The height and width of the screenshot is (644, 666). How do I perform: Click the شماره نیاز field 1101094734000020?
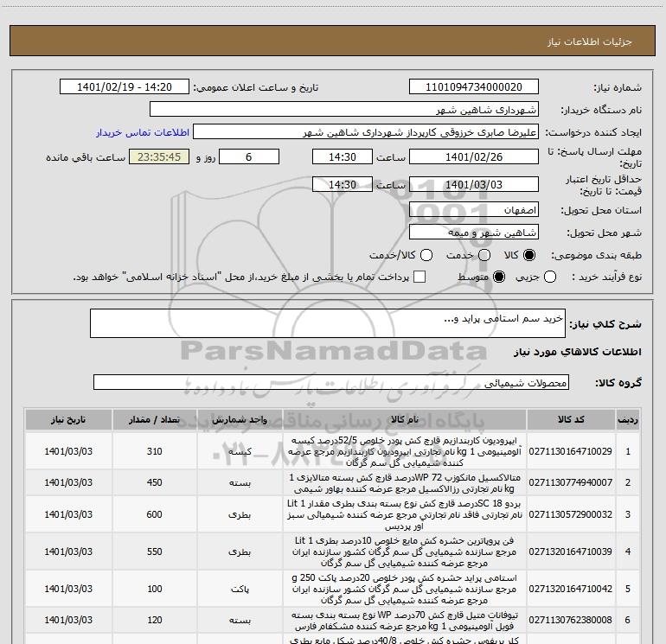[474, 87]
